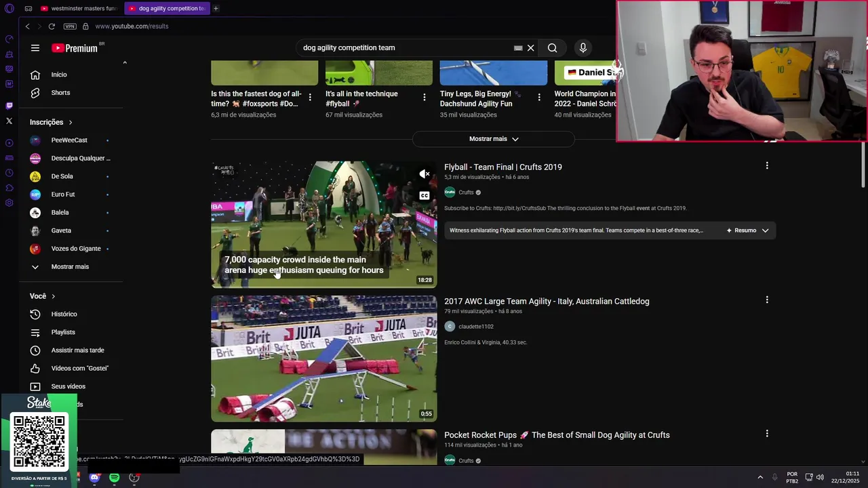Open the on-screen keyboard icon in search box
The width and height of the screenshot is (868, 488).
pyautogui.click(x=518, y=48)
